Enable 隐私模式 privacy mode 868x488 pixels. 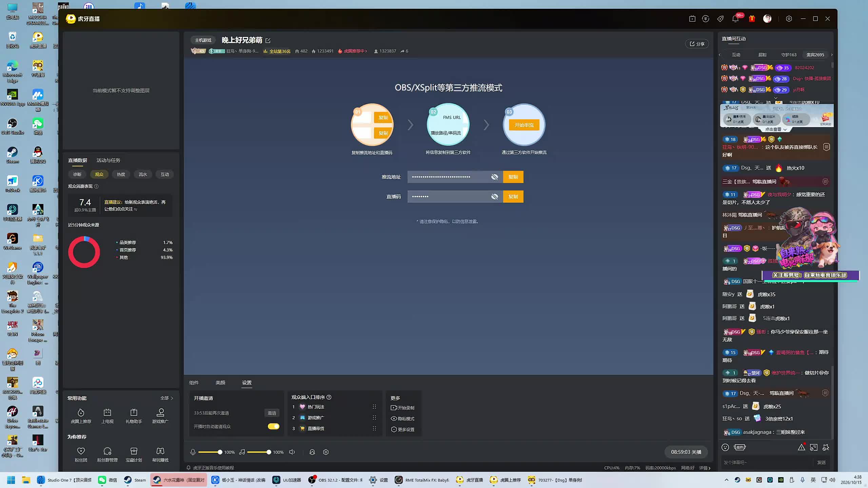coord(402,419)
